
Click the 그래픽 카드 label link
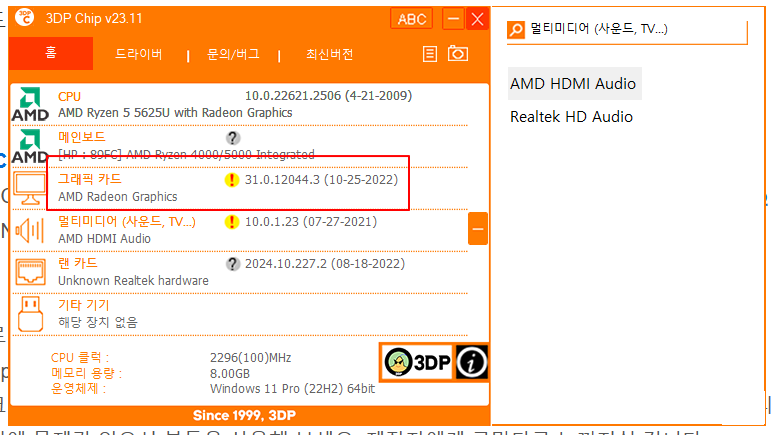coord(90,179)
